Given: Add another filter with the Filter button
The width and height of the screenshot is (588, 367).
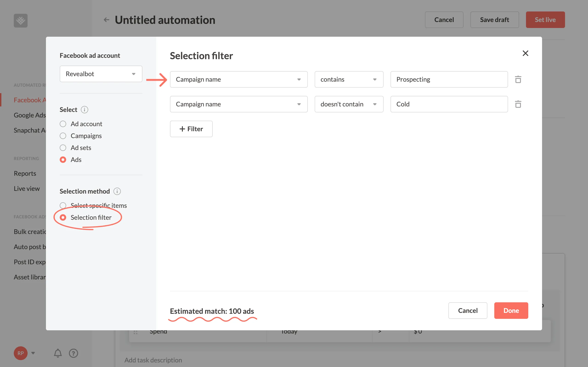Looking at the screenshot, I should coord(191,129).
